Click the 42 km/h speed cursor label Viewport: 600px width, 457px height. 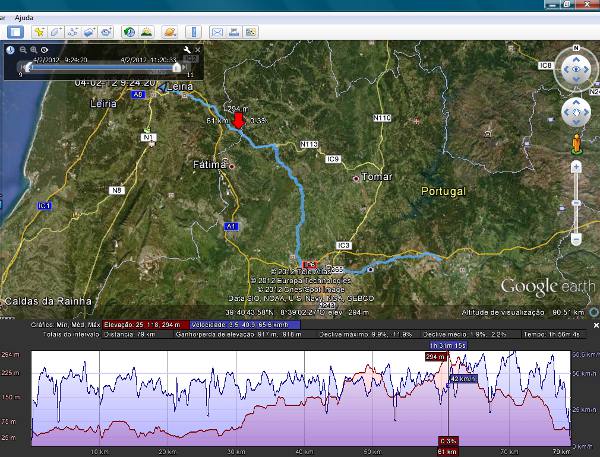pos(463,379)
